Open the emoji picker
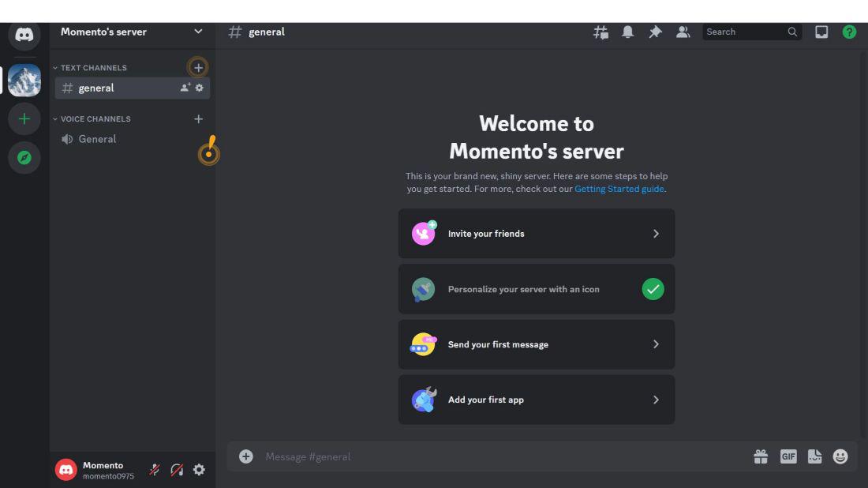The image size is (868, 488). [840, 456]
